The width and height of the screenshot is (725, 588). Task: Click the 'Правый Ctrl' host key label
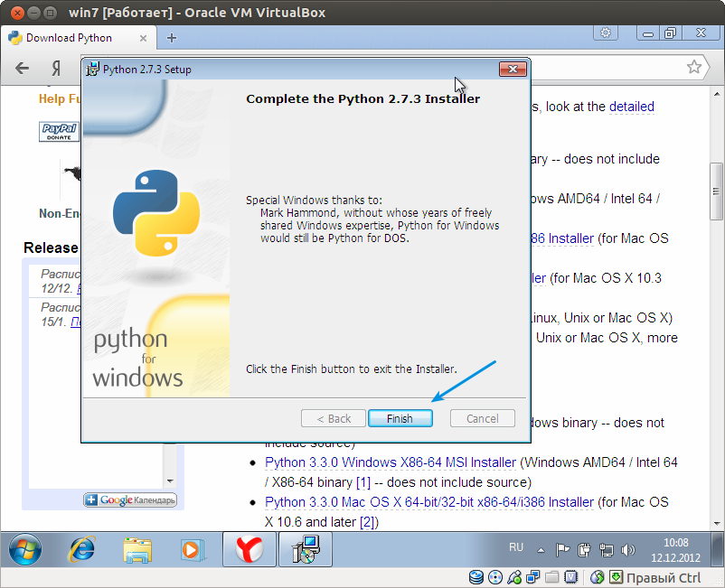[664, 578]
